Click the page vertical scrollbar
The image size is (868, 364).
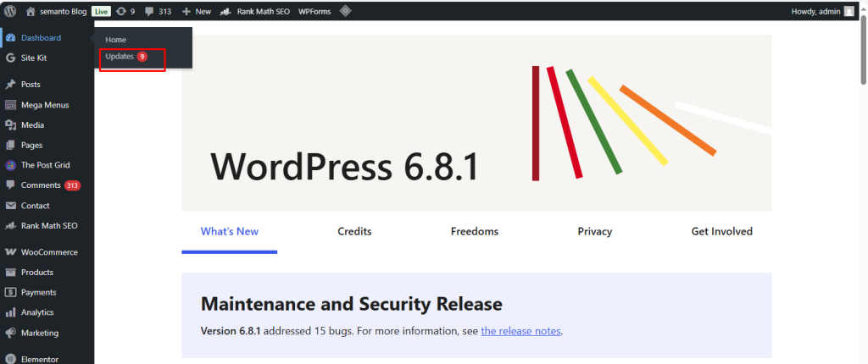[x=862, y=169]
